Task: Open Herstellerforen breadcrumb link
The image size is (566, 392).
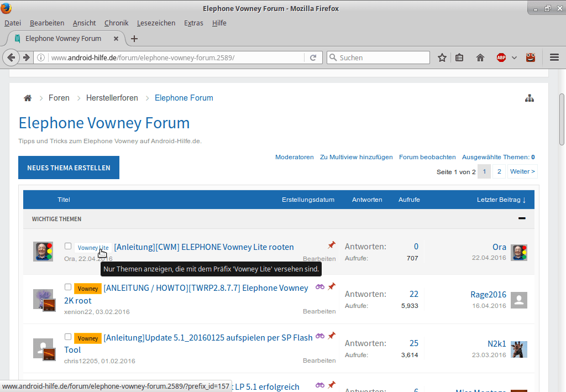Action: (112, 98)
